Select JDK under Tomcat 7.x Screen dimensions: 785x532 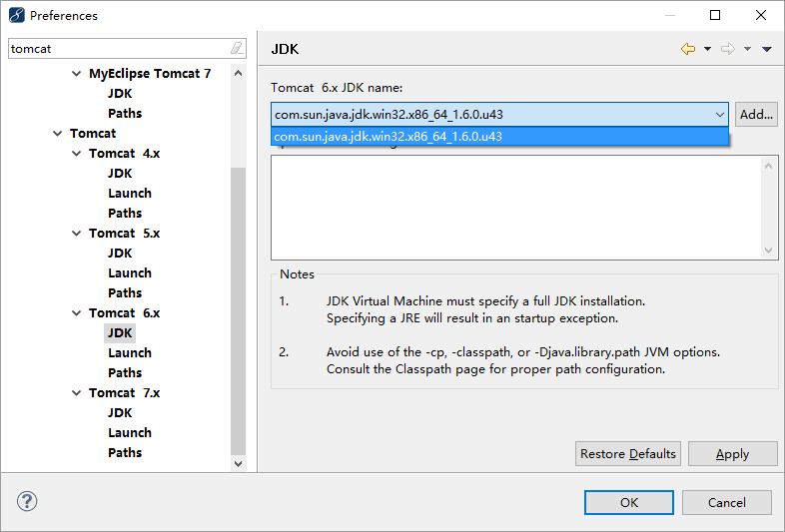tap(120, 413)
